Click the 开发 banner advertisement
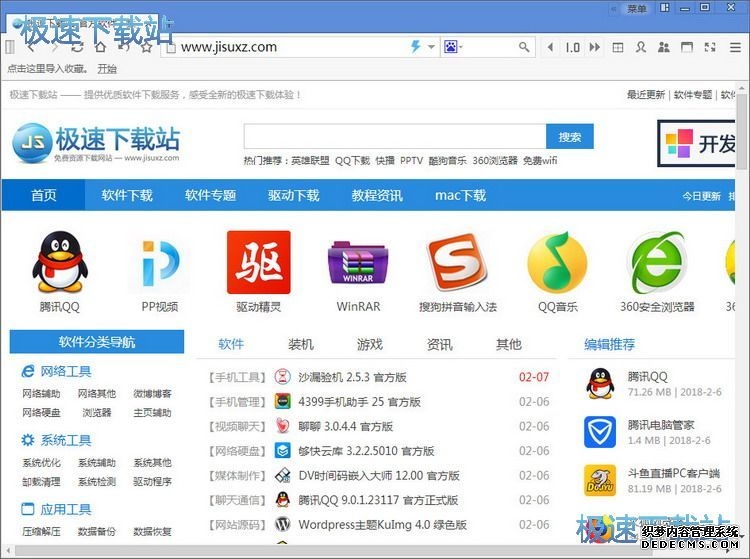This screenshot has height=559, width=750. (696, 143)
